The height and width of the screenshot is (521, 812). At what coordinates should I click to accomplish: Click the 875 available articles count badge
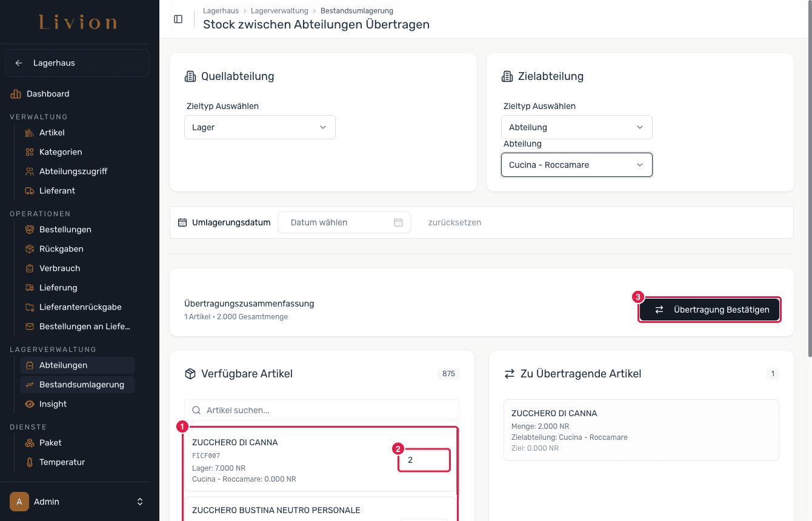pyautogui.click(x=448, y=374)
